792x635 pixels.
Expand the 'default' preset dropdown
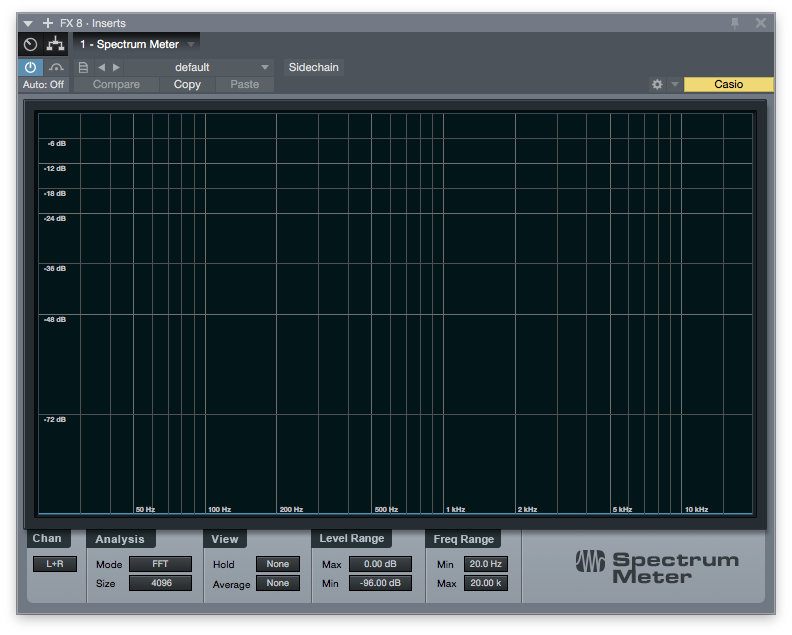pyautogui.click(x=264, y=68)
